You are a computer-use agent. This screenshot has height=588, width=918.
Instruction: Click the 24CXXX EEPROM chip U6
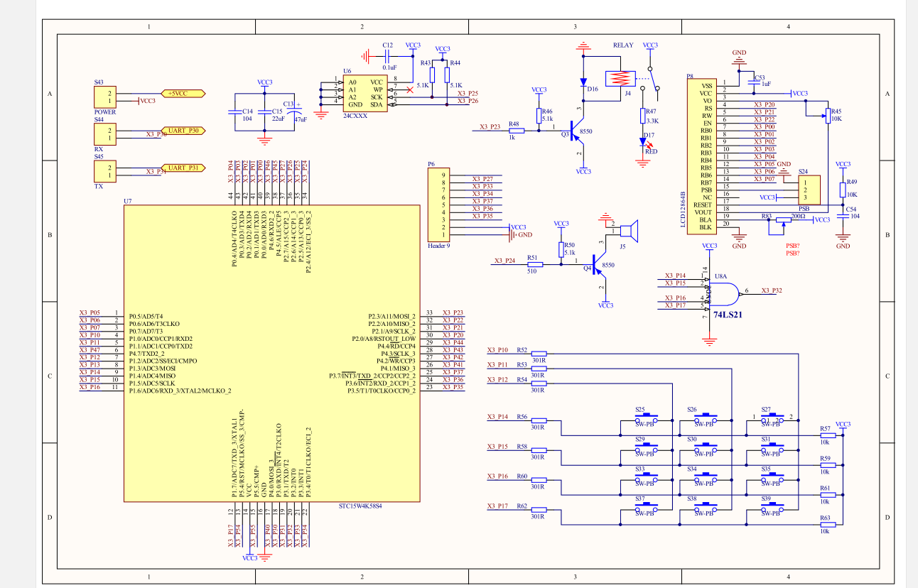point(364,93)
